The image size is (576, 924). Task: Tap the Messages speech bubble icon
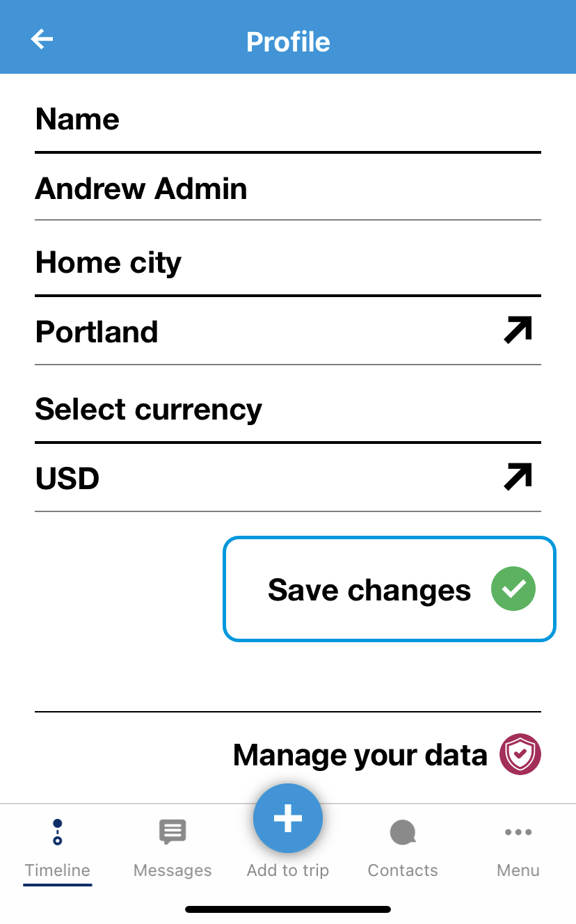[173, 831]
